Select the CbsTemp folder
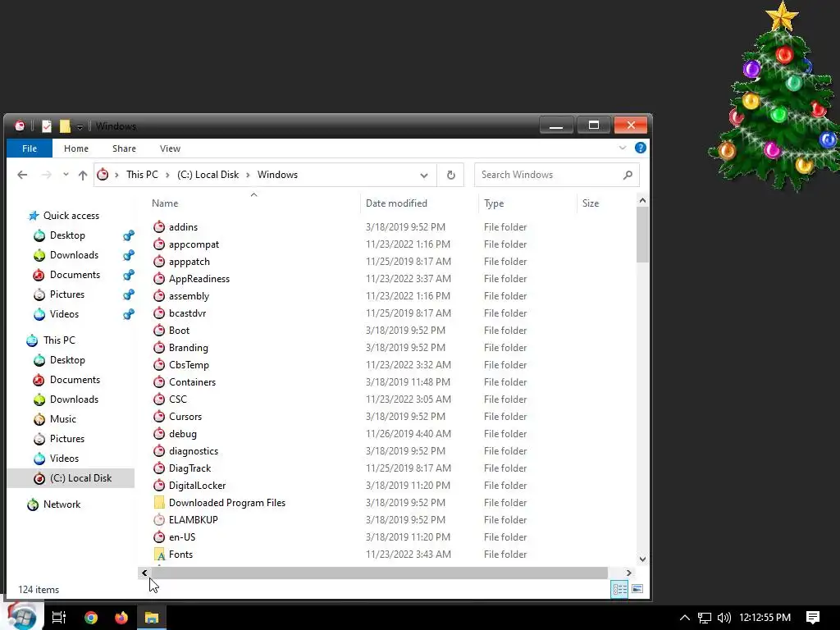 click(x=189, y=365)
